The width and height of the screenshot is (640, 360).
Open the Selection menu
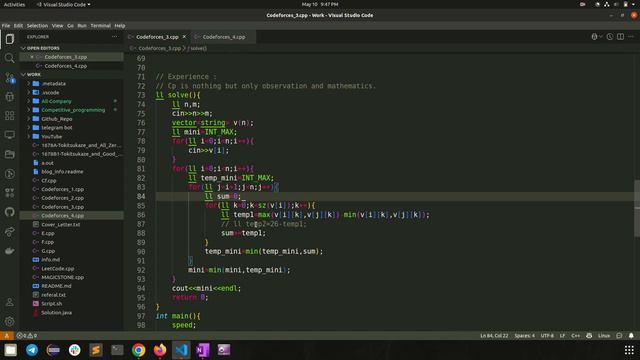[37, 26]
